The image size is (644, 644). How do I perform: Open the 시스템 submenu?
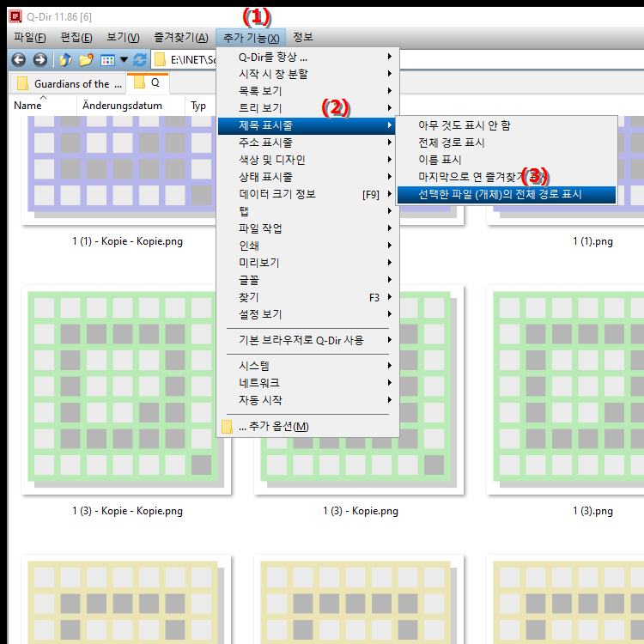click(x=307, y=366)
